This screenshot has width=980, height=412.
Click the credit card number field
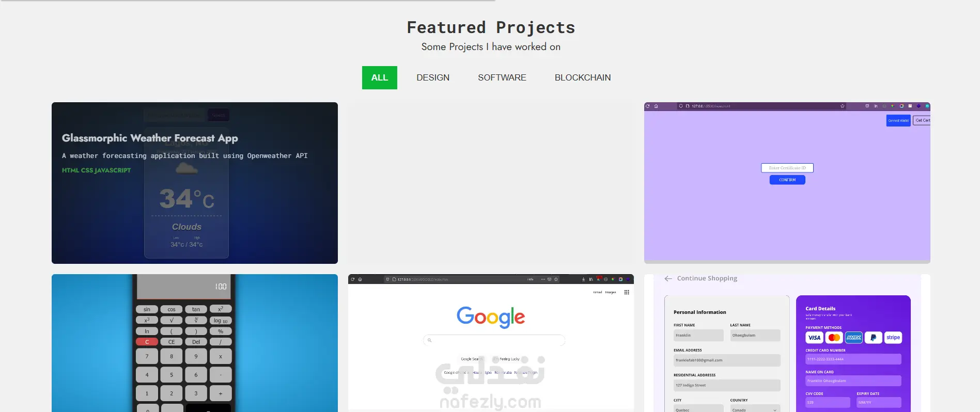853,359
